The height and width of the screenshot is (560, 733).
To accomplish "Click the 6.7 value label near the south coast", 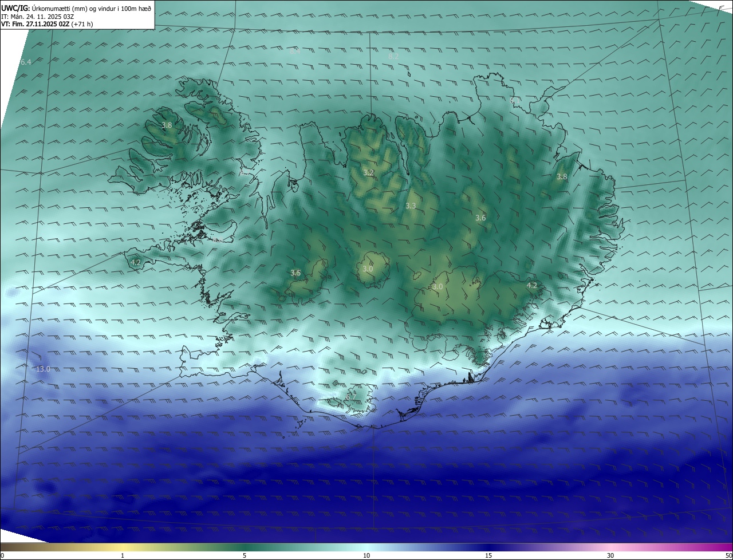I will coord(351,396).
